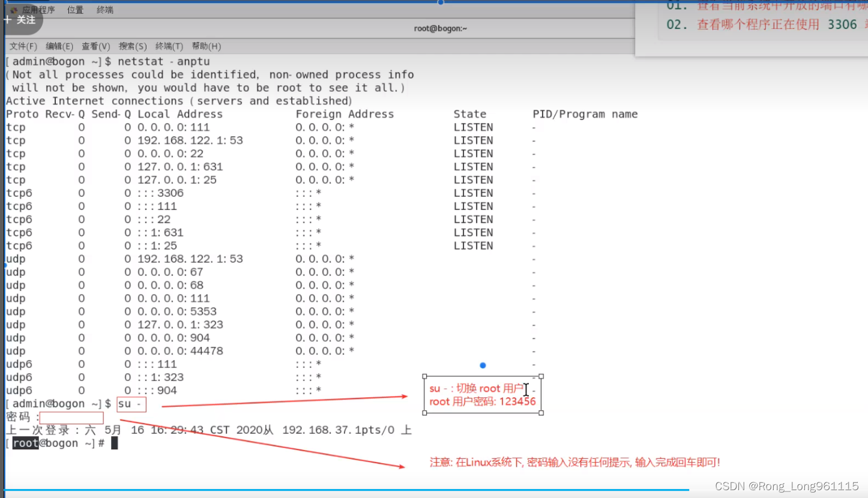Click the highlighted root prompt text
This screenshot has width=868, height=498.
click(x=26, y=444)
